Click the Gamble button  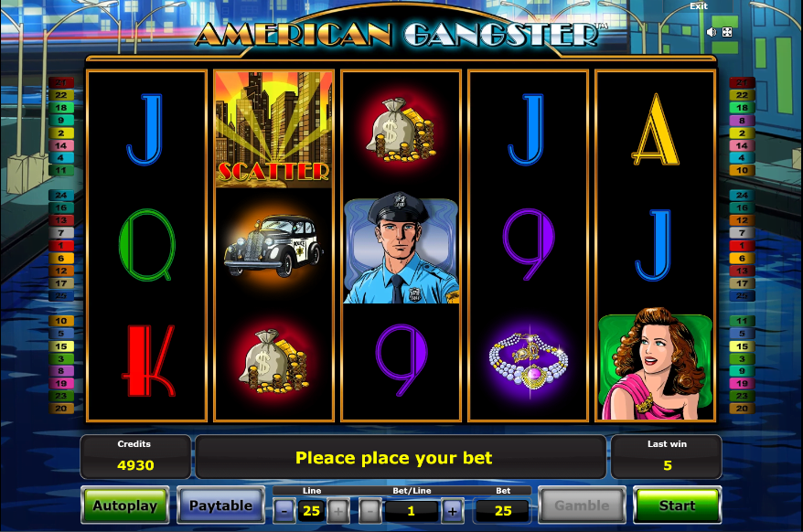tap(582, 505)
